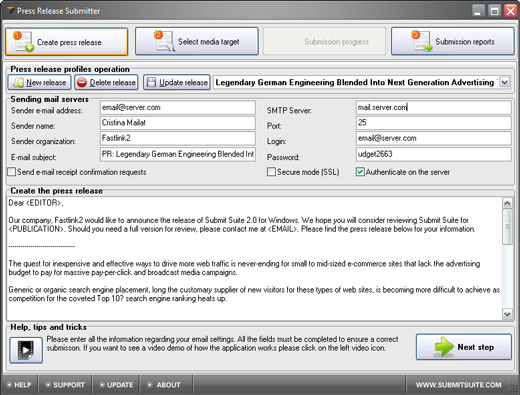Screen dimensions: 520x395
Task: Click the New release button
Action: click(x=40, y=82)
